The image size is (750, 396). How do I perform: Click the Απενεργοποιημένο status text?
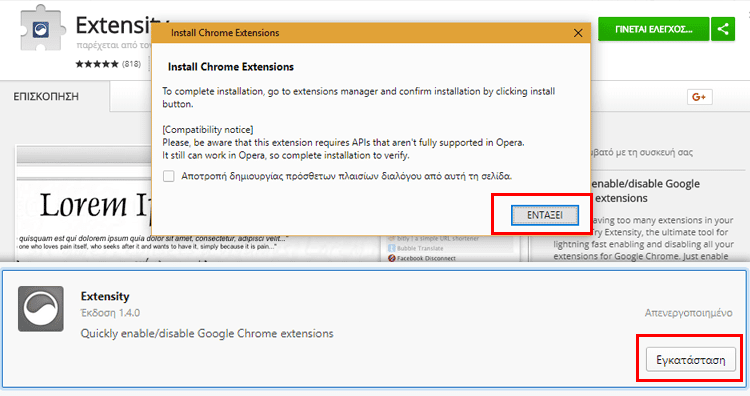pyautogui.click(x=688, y=313)
